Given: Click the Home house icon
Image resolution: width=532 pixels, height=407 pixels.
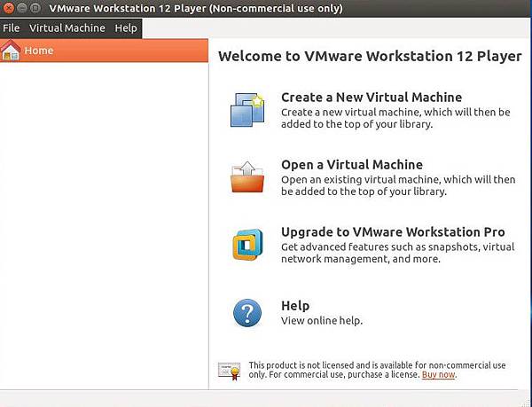Looking at the screenshot, I should [x=11, y=51].
